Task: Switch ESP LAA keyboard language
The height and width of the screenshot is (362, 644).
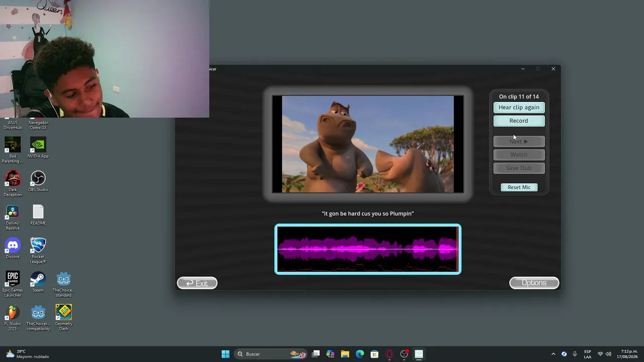Action: [588, 354]
